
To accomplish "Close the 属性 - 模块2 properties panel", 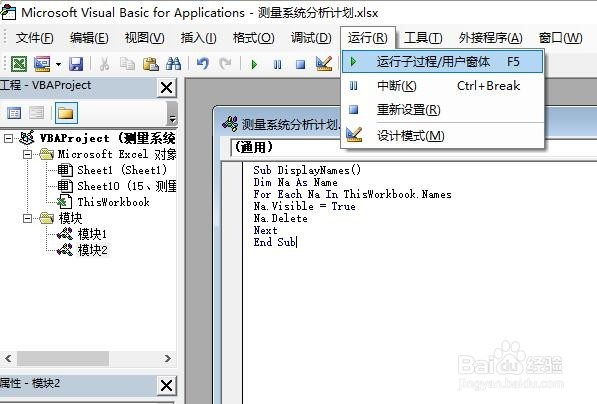I will pos(167,386).
